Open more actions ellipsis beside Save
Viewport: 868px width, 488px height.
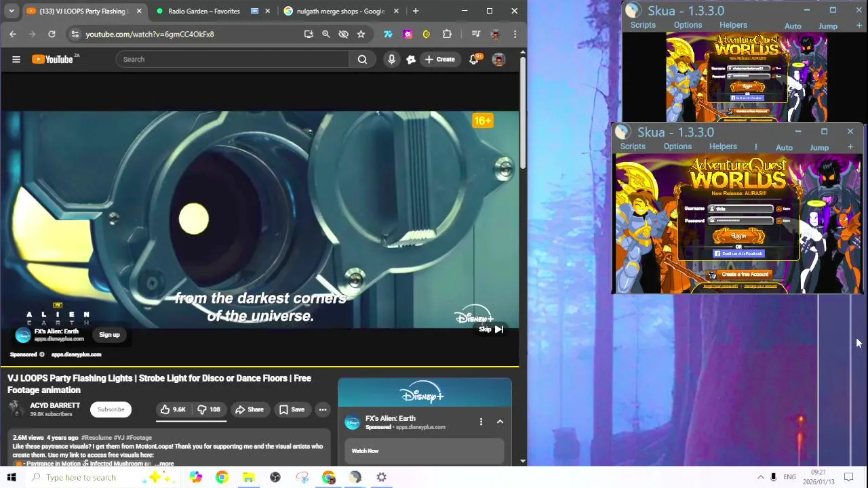tap(323, 409)
